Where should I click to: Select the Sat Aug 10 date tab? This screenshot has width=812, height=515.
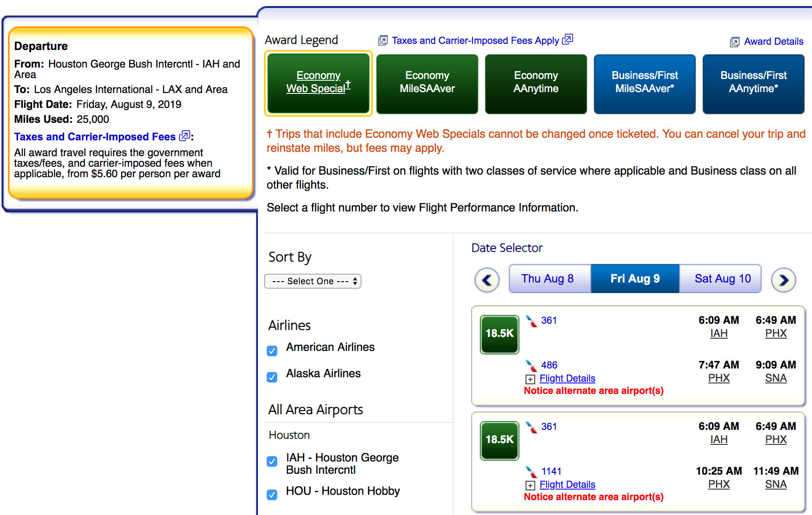tap(723, 279)
